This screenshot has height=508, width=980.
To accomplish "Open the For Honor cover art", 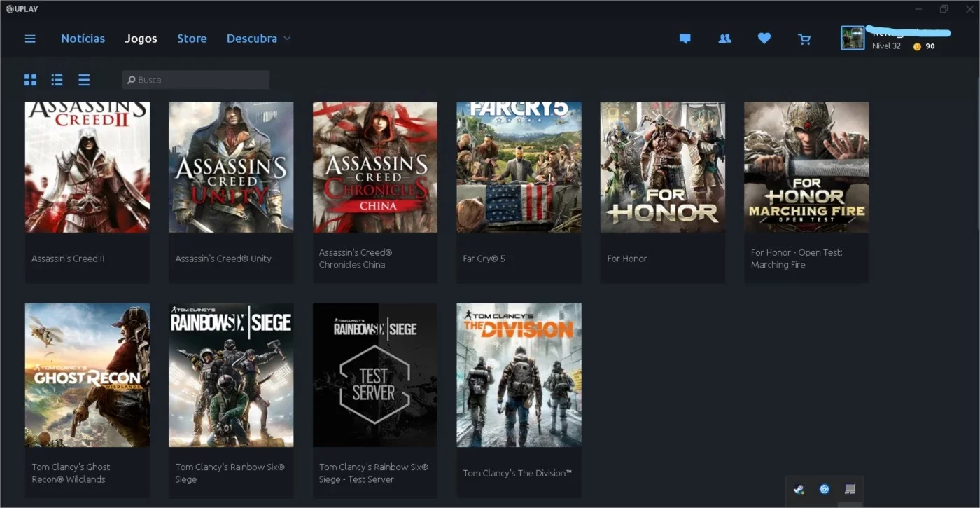I will [663, 167].
